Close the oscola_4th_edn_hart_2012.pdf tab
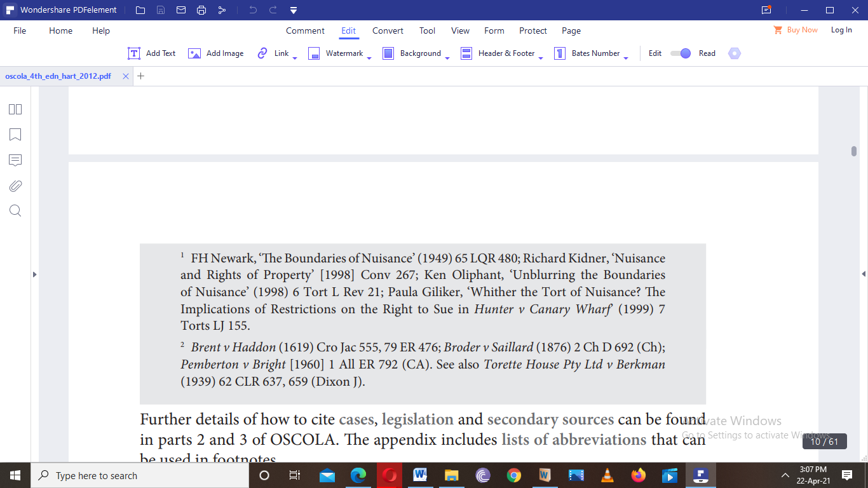 pyautogui.click(x=125, y=76)
